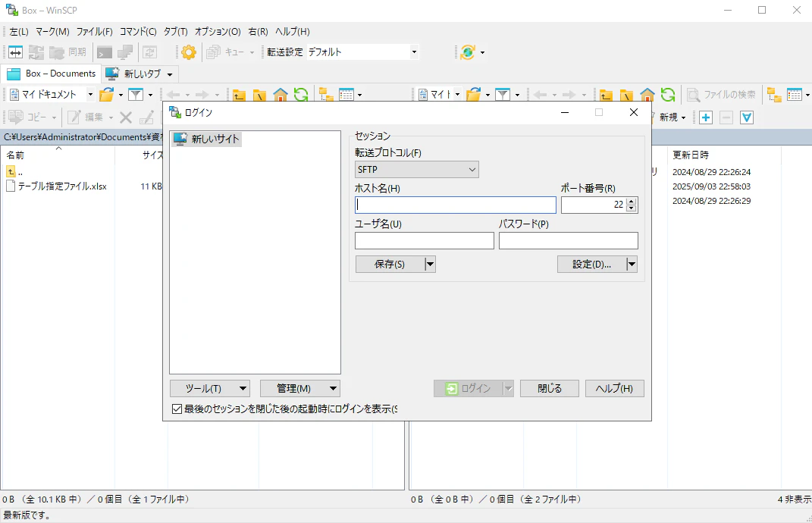
Task: Click open directory folder icon in right panel toolbar
Action: [473, 94]
